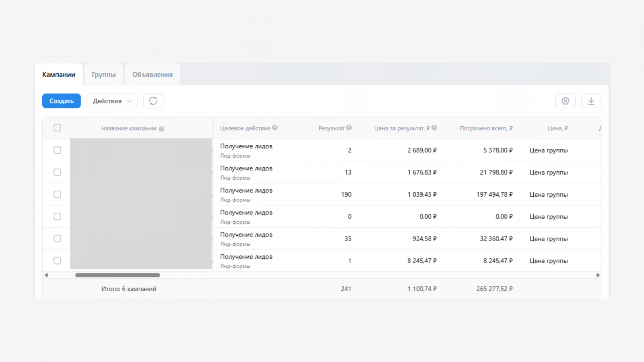The height and width of the screenshot is (362, 644).
Task: Check the campaign row with result 35
Action: (57, 239)
